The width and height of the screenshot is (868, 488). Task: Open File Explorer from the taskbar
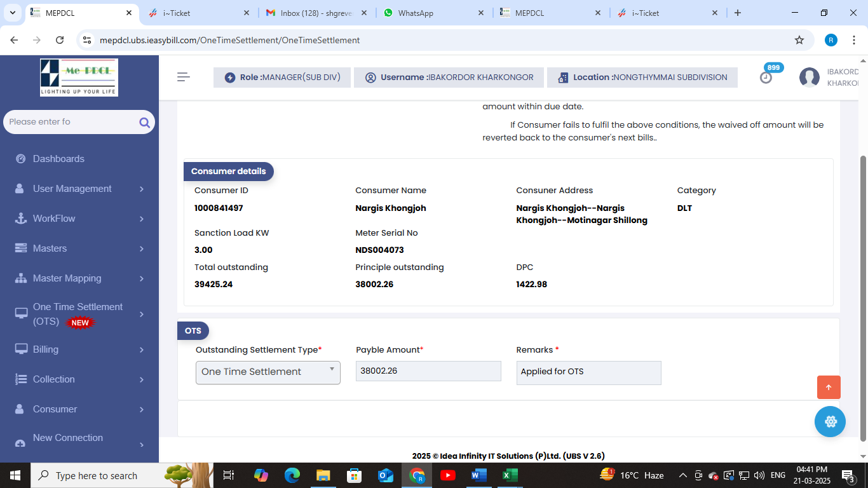click(323, 475)
